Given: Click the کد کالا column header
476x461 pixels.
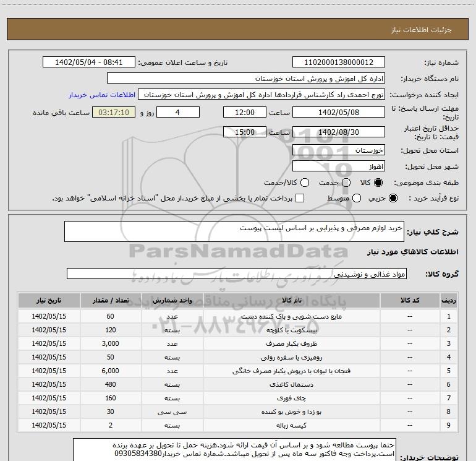Looking at the screenshot, I should coord(410,300).
